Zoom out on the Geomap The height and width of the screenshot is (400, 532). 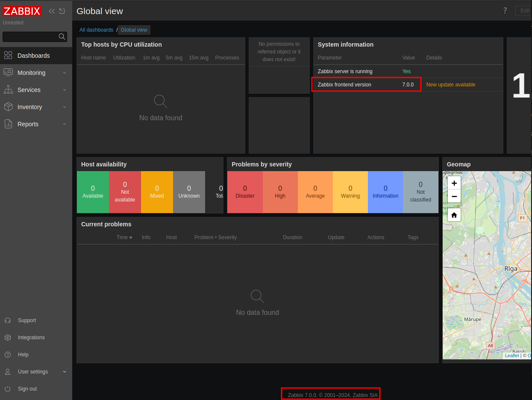454,196
